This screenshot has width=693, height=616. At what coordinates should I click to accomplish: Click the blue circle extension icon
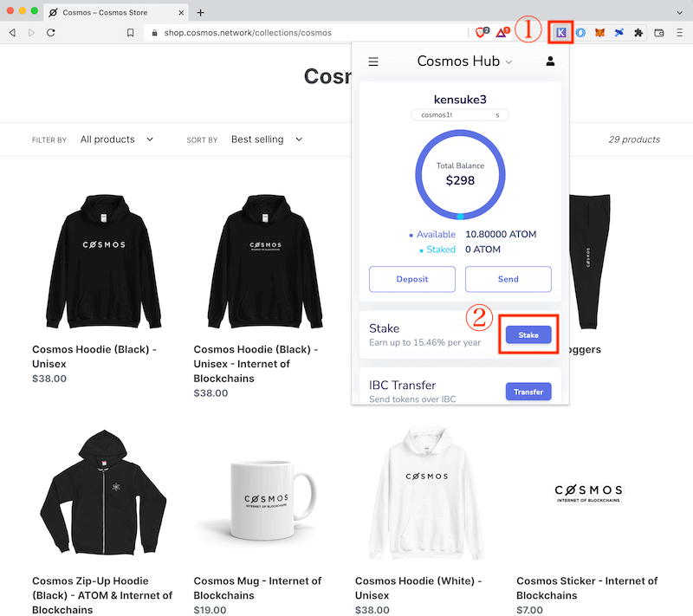(580, 33)
